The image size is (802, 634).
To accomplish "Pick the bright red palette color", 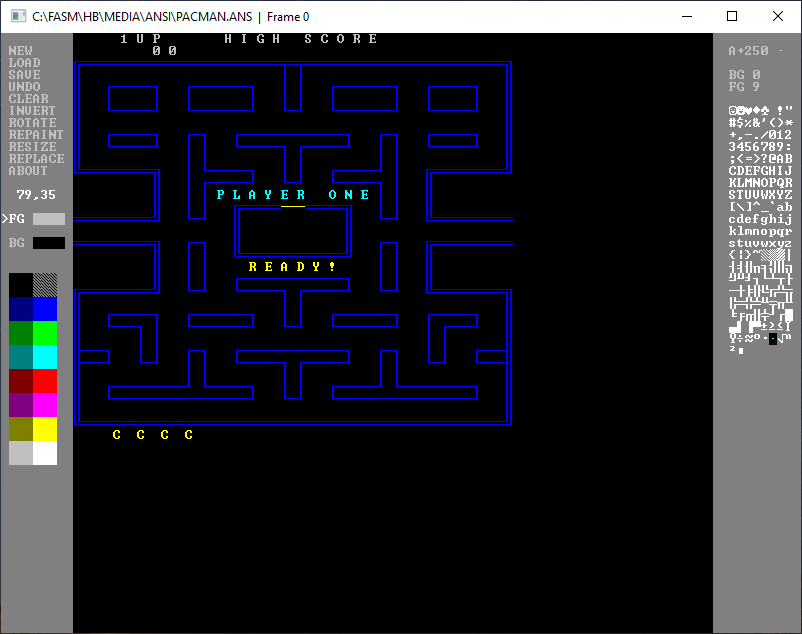I will click(x=45, y=381).
